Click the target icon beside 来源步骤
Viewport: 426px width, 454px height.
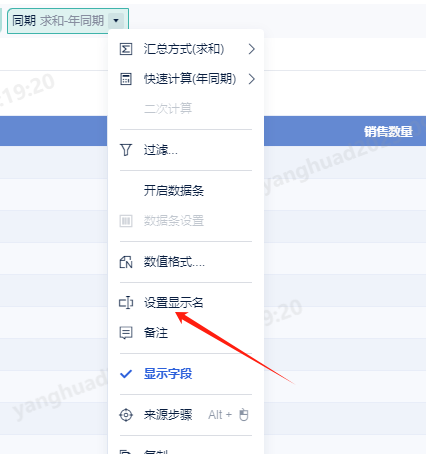pyautogui.click(x=126, y=415)
